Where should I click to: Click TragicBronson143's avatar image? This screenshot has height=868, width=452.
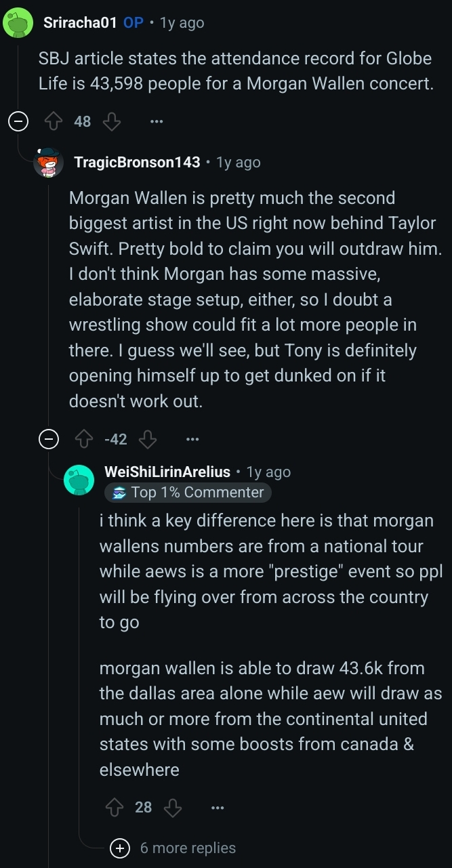tap(49, 163)
